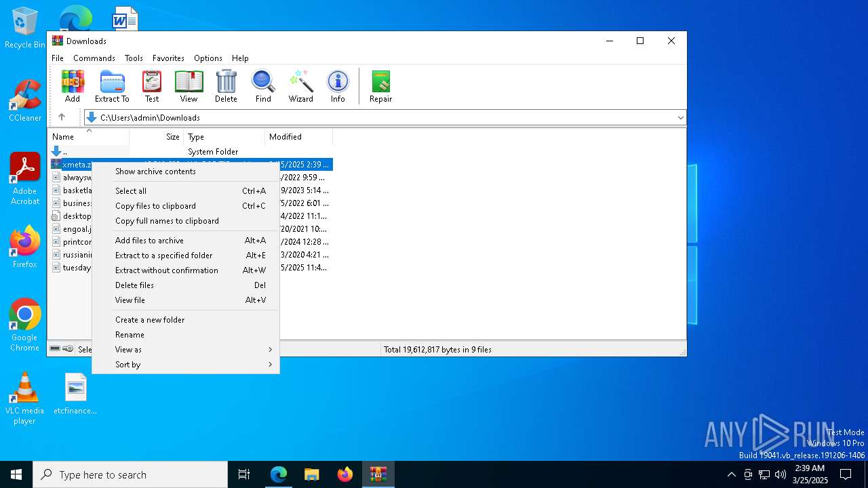Select the parent folder '..' row

coord(191,152)
